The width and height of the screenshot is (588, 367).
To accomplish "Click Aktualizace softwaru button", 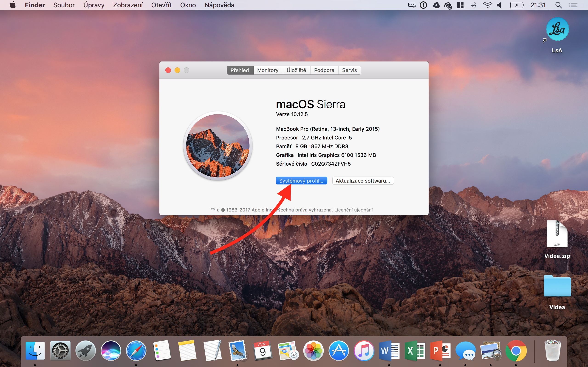I will coord(363,181).
